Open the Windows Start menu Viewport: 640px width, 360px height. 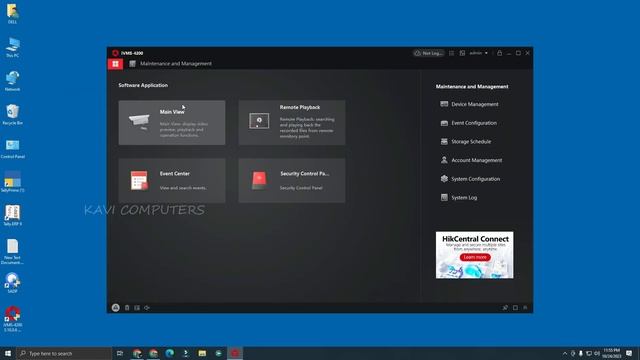click(8, 353)
